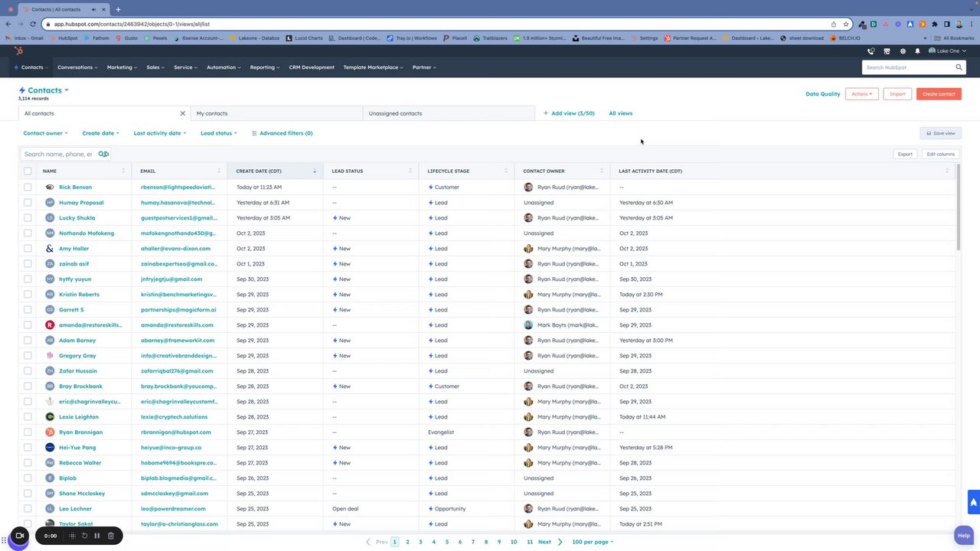Open the 100 per page dropdown

coord(593,542)
